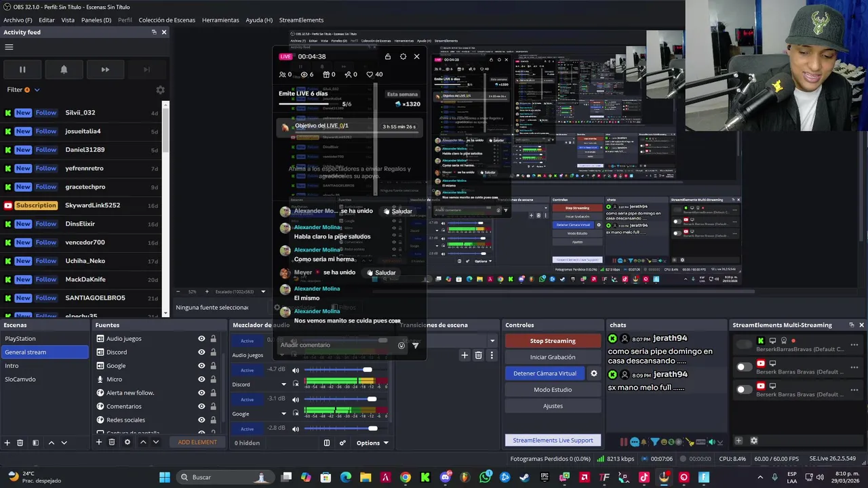Move the scene down in Escenas
The width and height of the screenshot is (868, 488).
point(64,443)
